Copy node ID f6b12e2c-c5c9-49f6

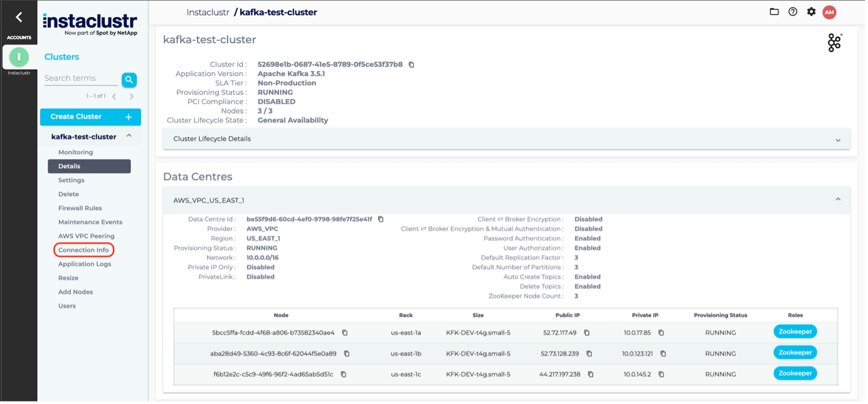(x=343, y=375)
